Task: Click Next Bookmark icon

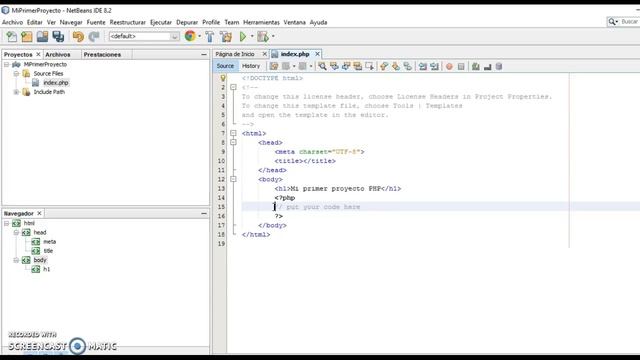Action: pyautogui.click(x=396, y=66)
